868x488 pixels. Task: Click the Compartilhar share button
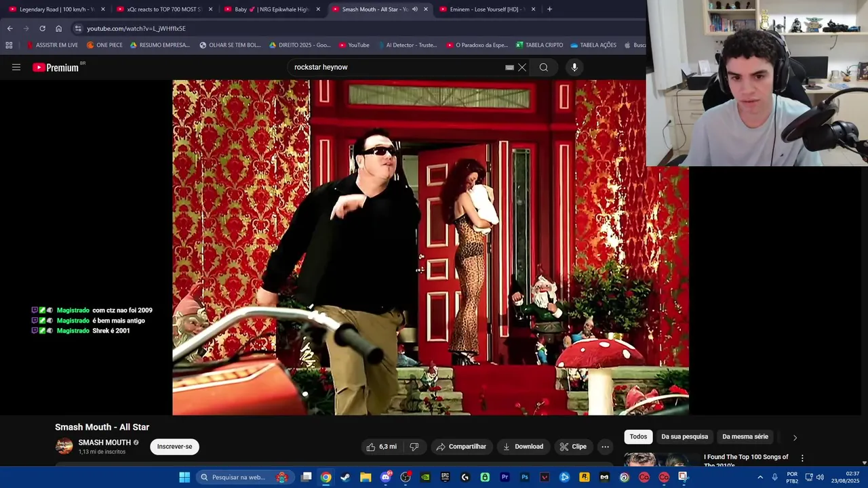click(461, 447)
